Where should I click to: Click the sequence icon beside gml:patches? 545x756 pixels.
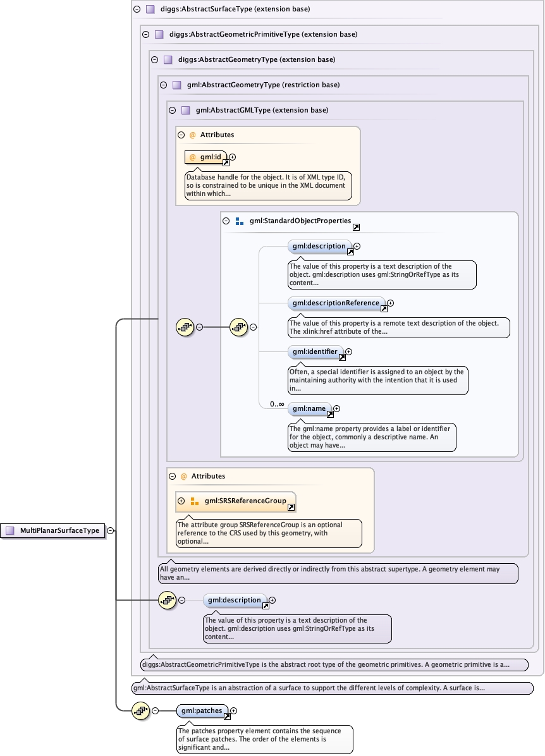140,710
